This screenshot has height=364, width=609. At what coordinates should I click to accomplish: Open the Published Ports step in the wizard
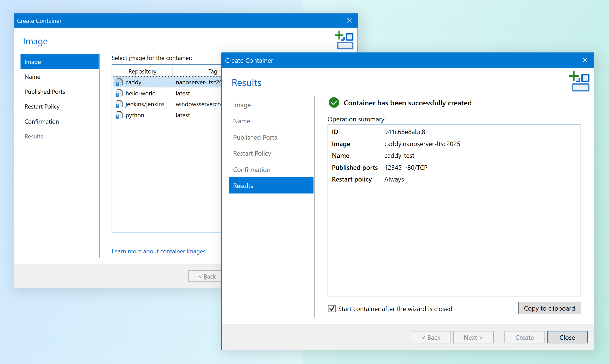pyautogui.click(x=255, y=137)
